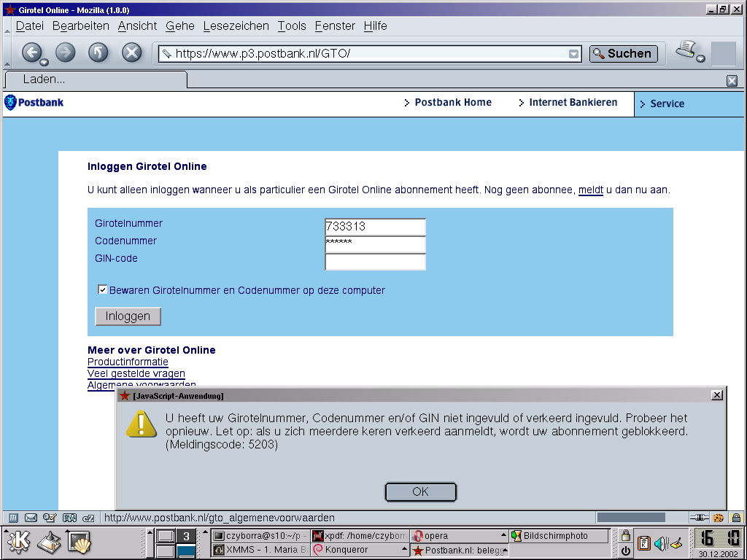Open the KDE K menu

click(18, 542)
